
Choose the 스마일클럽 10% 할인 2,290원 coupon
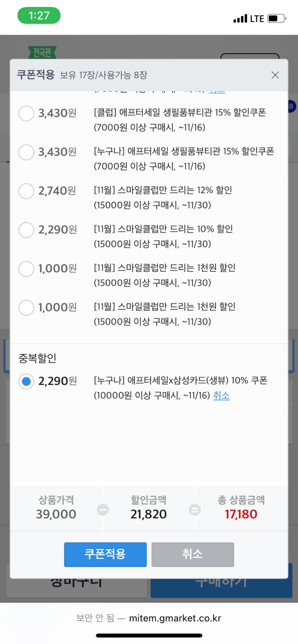(26, 230)
